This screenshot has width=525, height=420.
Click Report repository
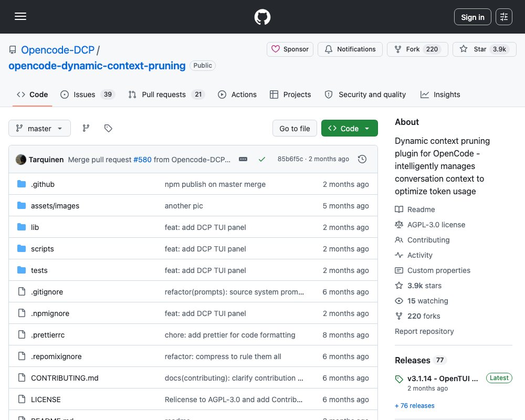click(x=424, y=331)
